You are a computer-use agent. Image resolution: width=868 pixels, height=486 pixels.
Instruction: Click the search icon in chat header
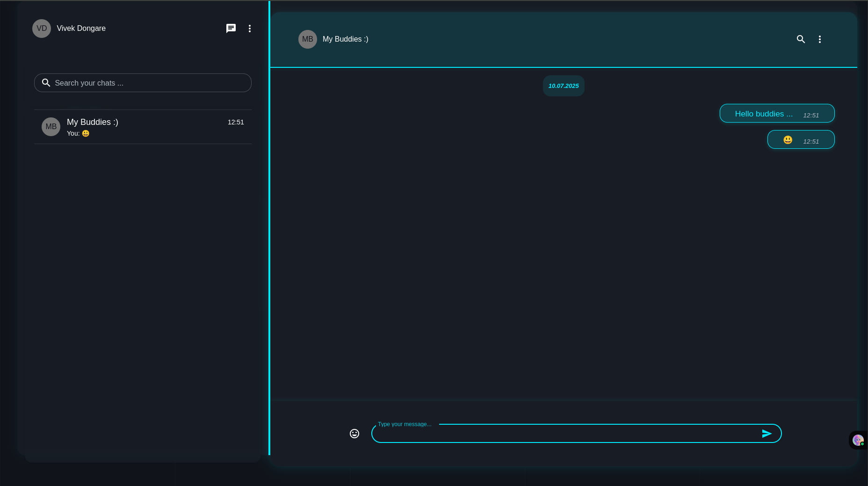pyautogui.click(x=801, y=39)
